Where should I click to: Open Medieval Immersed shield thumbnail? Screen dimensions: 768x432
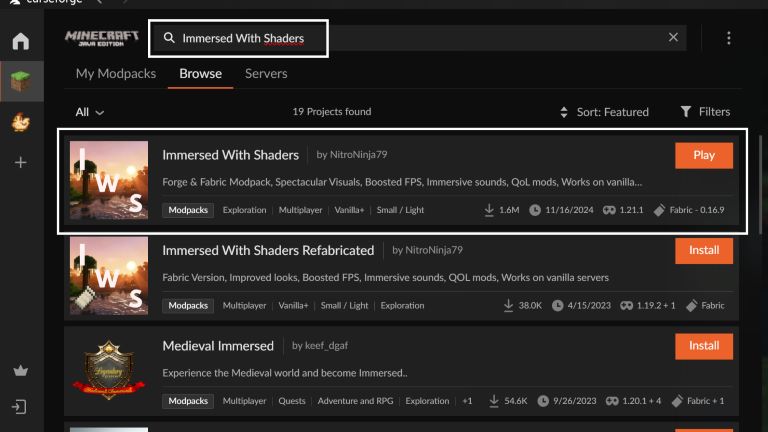[109, 371]
